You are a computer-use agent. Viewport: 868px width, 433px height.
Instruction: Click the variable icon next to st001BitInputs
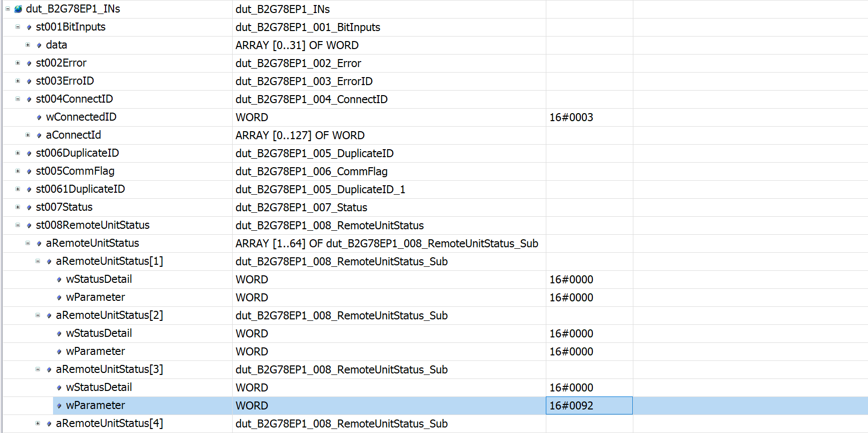[x=29, y=27]
